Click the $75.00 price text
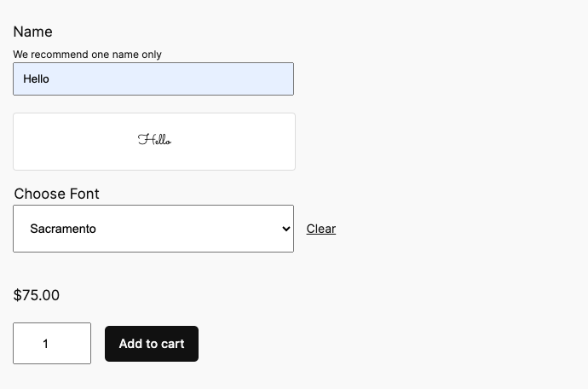This screenshot has width=588, height=389. [x=37, y=295]
